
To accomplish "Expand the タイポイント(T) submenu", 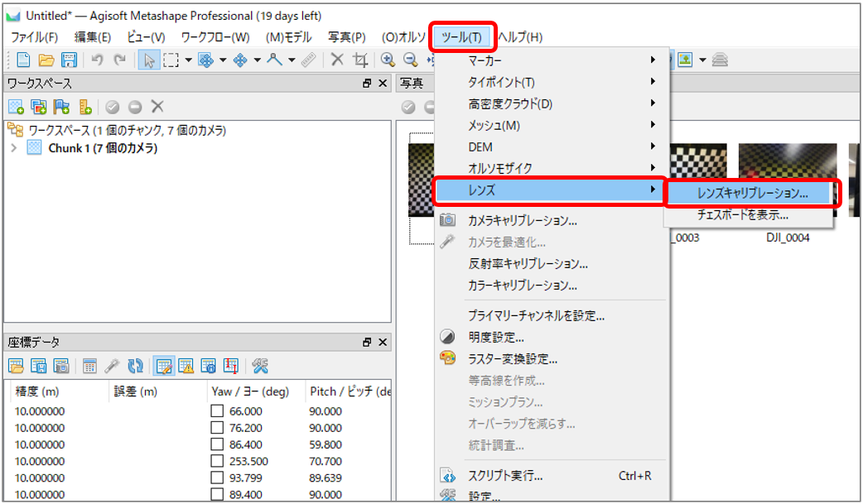I will (552, 82).
